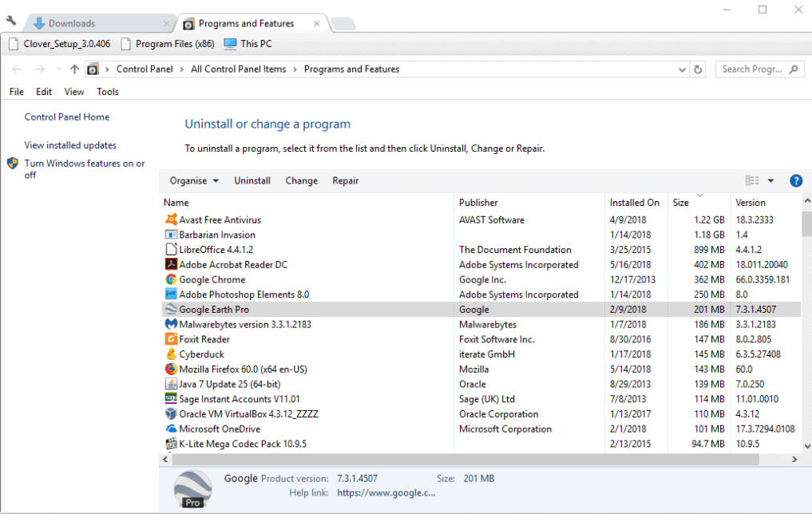Click the Control Panel breadcrumb
Screen dimensions: 812x514
145,69
